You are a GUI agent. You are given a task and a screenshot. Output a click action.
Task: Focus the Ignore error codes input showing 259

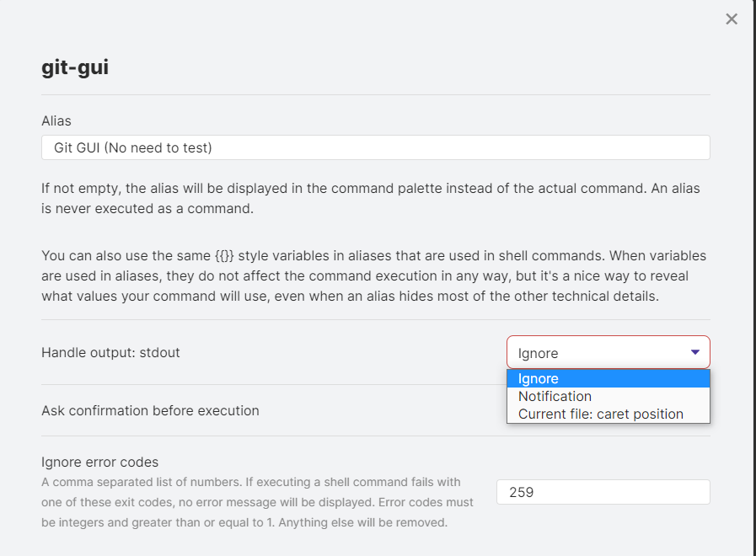tap(603, 492)
